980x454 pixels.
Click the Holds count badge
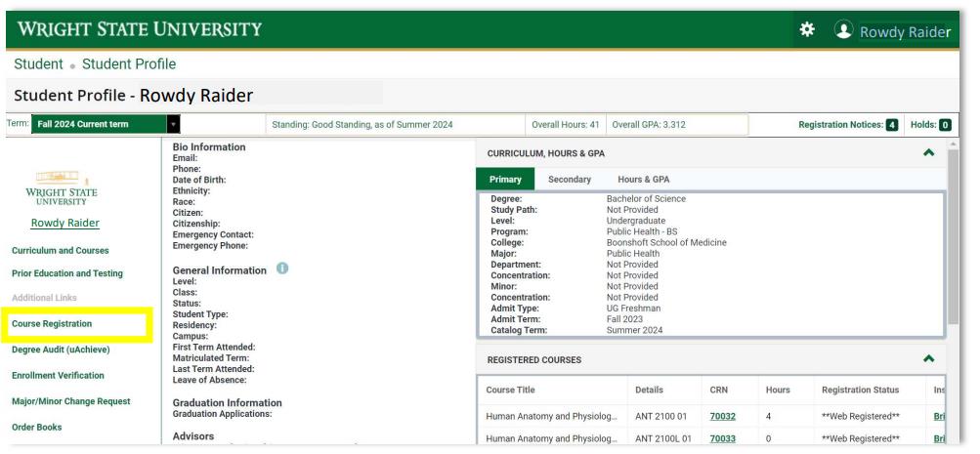tap(945, 125)
